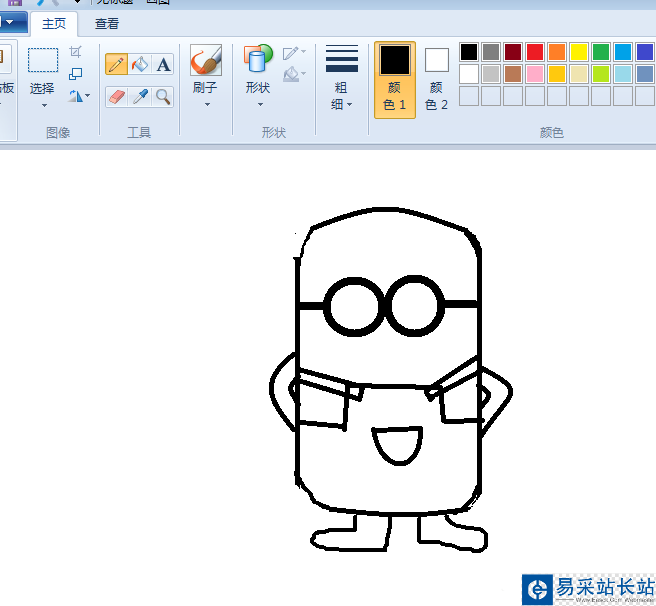
Task: Open the shape Outline dropdown
Action: click(294, 53)
